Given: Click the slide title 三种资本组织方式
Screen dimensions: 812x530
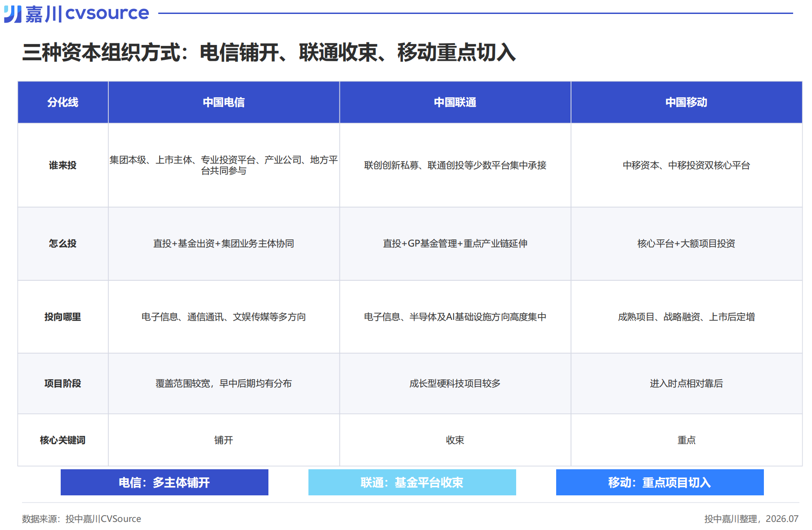Looking at the screenshot, I should pos(269,52).
